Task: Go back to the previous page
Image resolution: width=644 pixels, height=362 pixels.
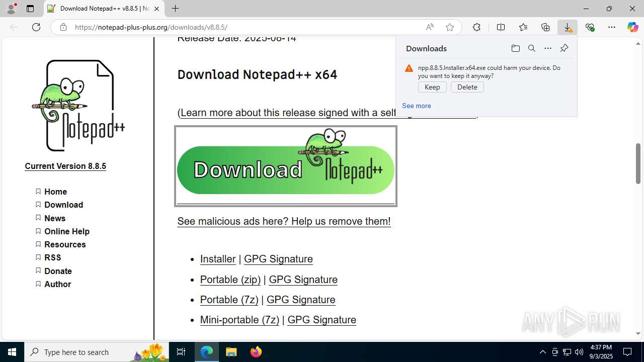Action: (14, 27)
